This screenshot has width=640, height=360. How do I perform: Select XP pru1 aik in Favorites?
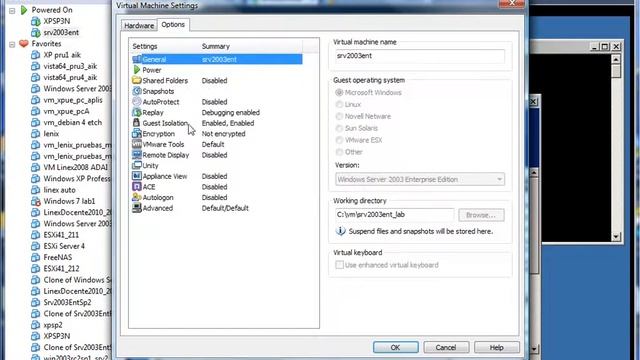(x=62, y=55)
